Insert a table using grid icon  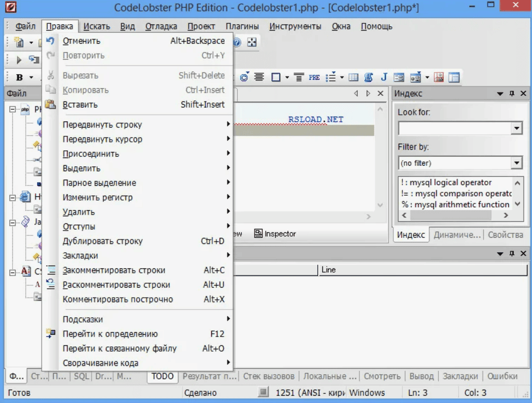[353, 77]
